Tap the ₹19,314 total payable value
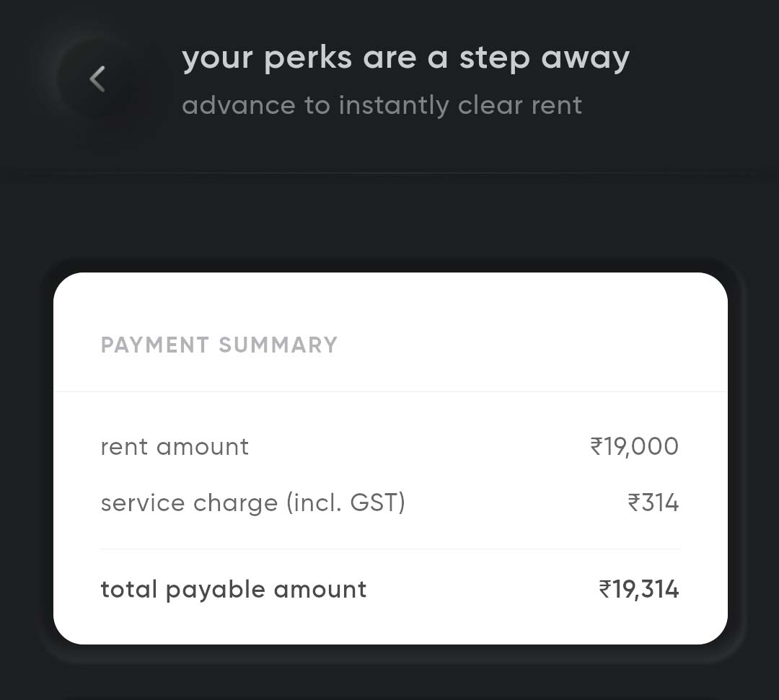The image size is (779, 700). (x=641, y=589)
